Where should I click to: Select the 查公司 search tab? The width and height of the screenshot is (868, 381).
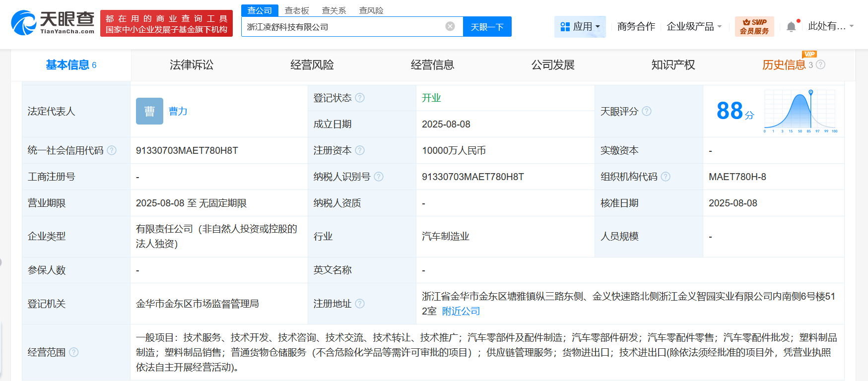point(260,10)
